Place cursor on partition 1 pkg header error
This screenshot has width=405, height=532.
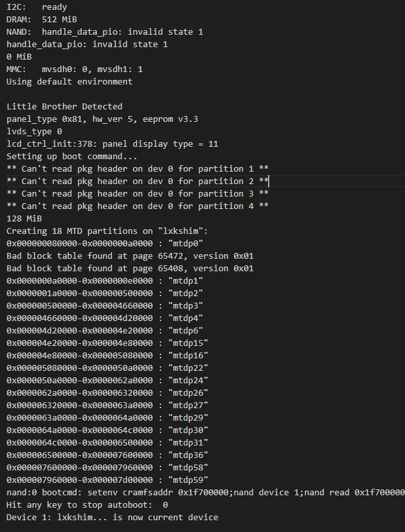coord(138,169)
